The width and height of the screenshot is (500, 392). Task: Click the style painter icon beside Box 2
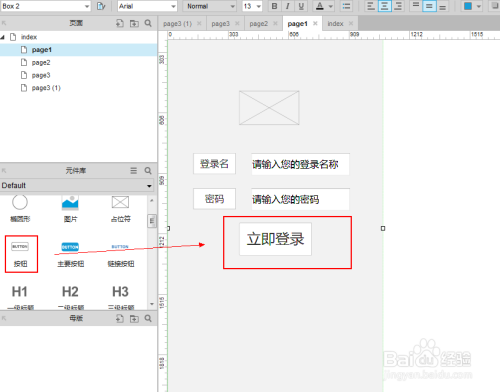point(101,6)
